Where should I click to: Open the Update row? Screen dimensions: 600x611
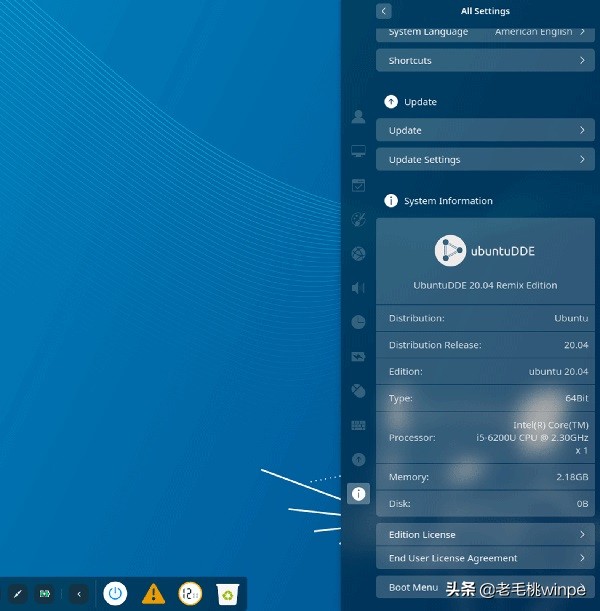(x=485, y=130)
